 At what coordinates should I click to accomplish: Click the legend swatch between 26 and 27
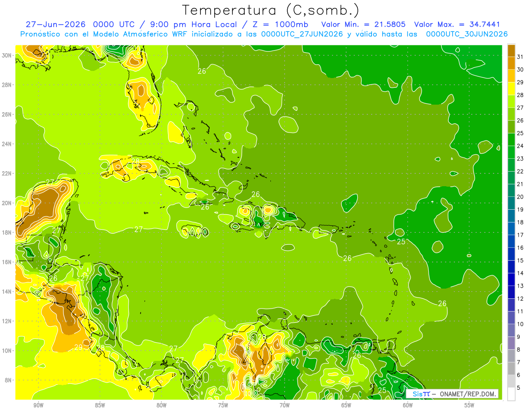click(511, 114)
